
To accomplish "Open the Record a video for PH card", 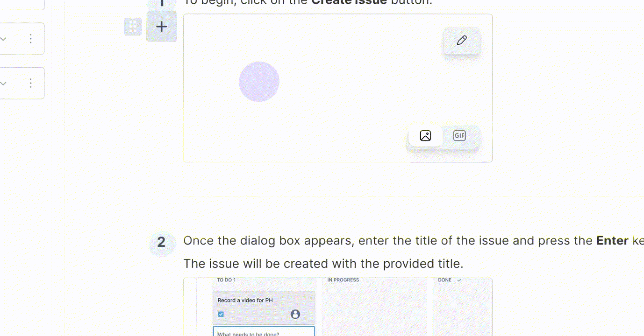I will tap(264, 308).
